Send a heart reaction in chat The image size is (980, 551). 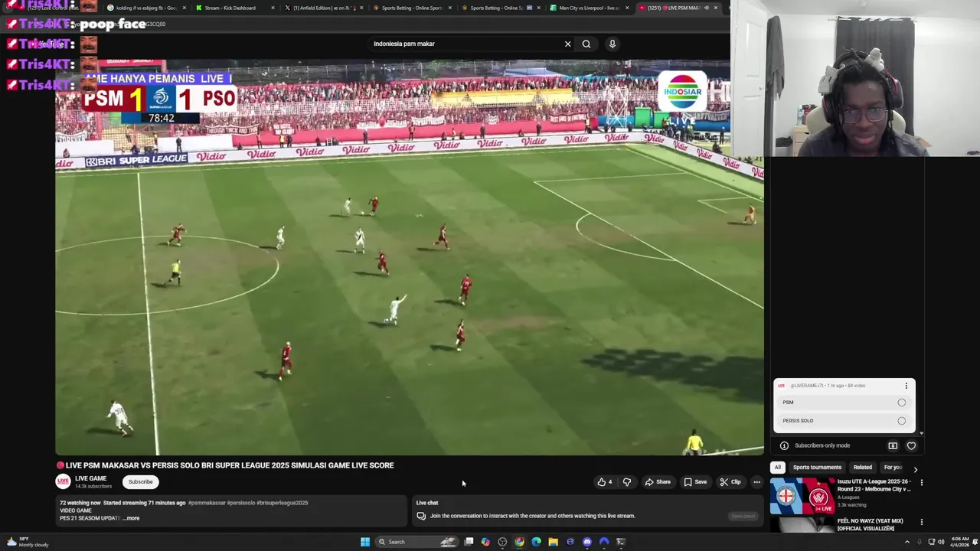pos(911,445)
